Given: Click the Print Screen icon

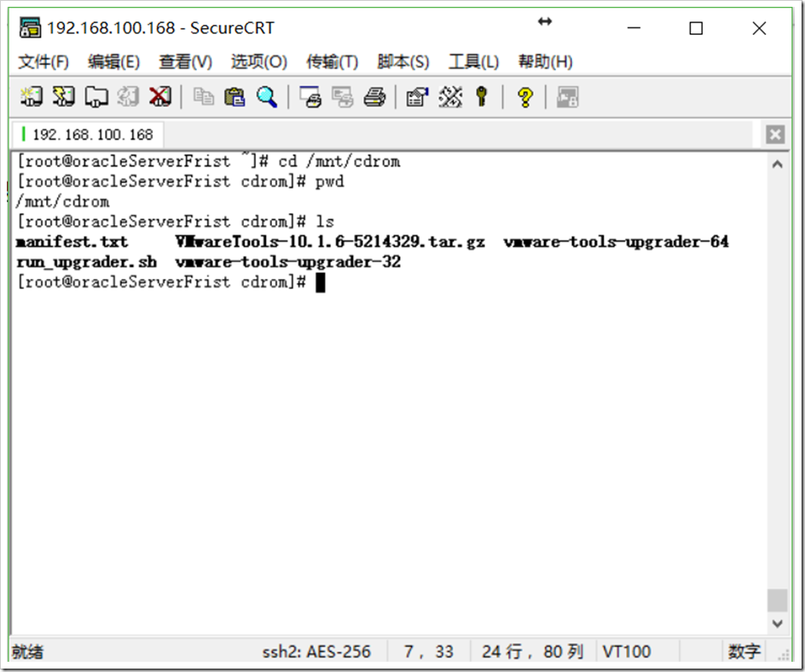Looking at the screenshot, I should point(310,96).
